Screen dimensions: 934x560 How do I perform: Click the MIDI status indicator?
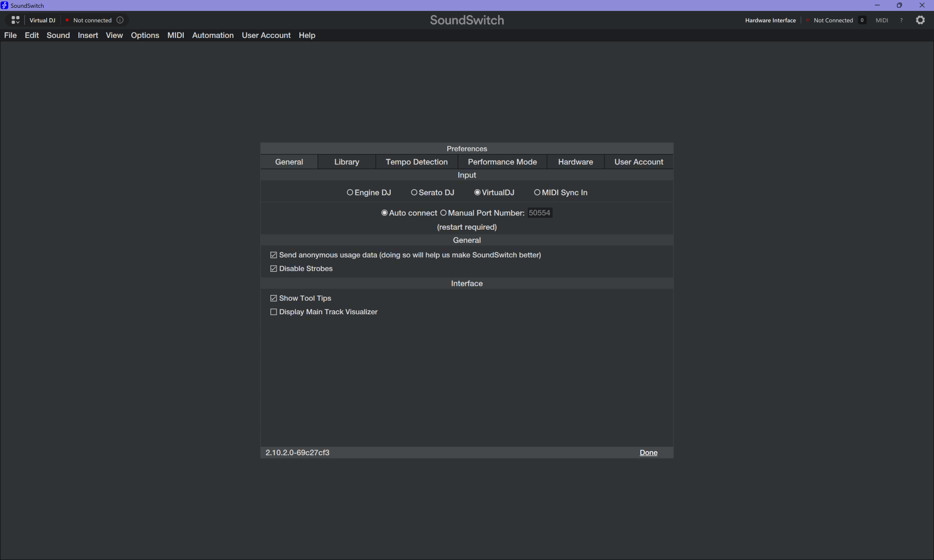882,20
